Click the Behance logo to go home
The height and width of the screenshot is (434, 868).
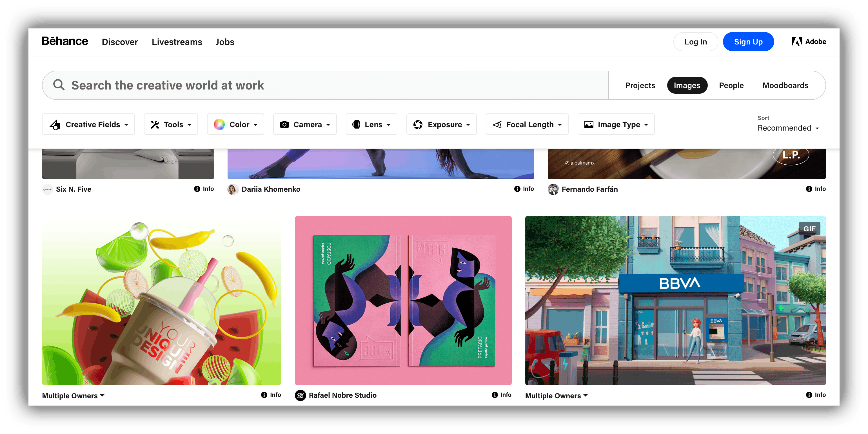coord(64,42)
